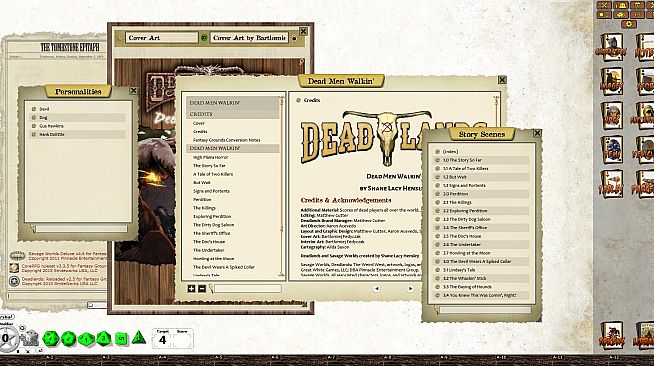Open the Tokens sidebar card
The image size is (654, 366).
[611, 335]
